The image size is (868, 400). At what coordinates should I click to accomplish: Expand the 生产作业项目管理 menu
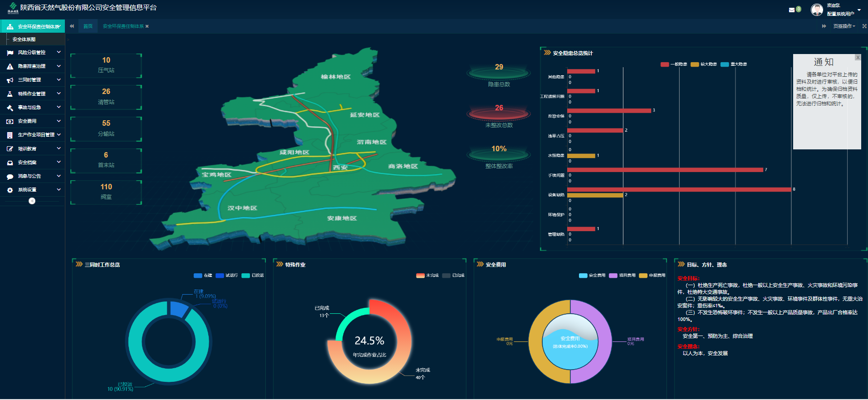tap(32, 135)
